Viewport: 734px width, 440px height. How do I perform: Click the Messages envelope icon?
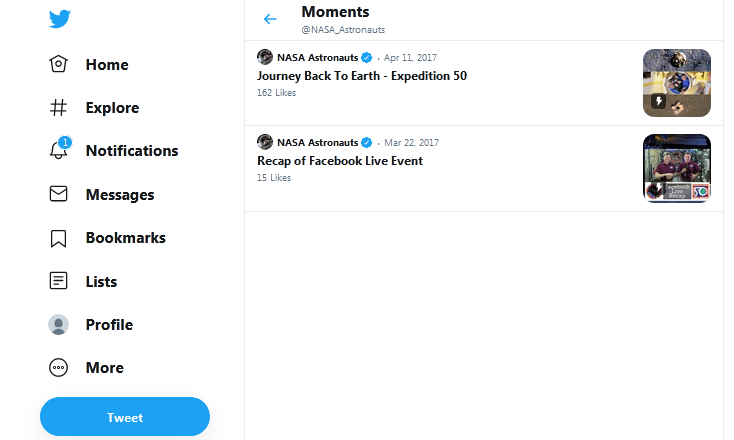click(59, 194)
